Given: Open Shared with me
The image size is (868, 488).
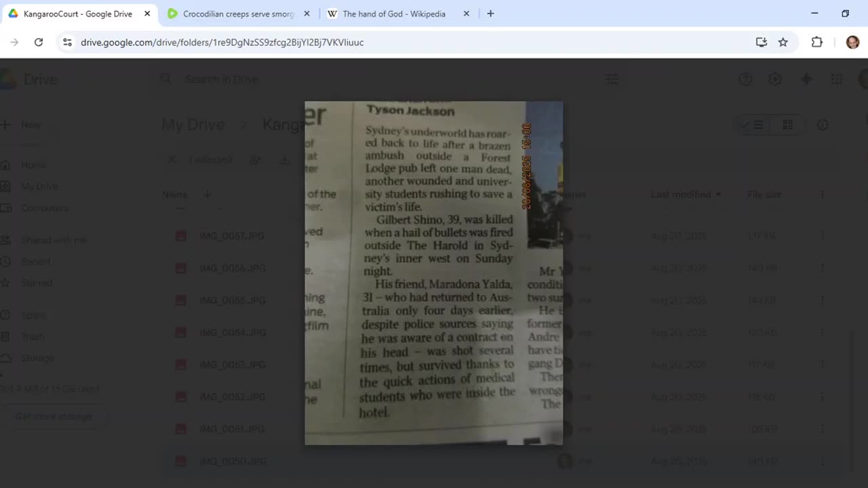Looking at the screenshot, I should (54, 240).
